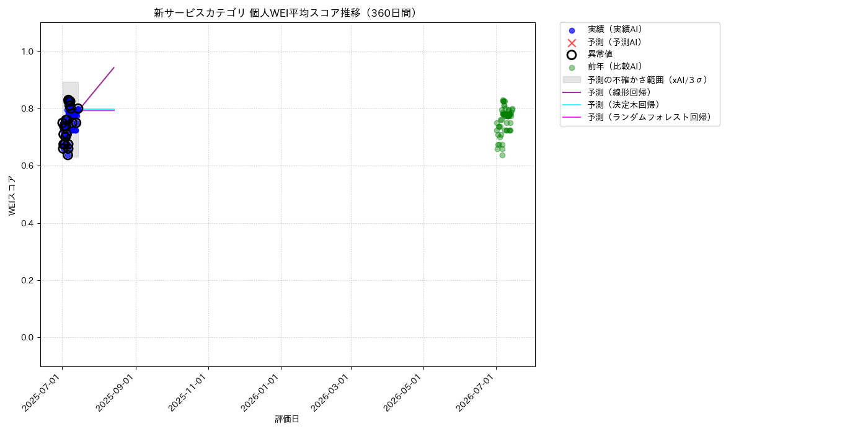Viewport: 868px width, 434px height.
Task: Click the purple linear regression legend line
Action: click(x=572, y=92)
